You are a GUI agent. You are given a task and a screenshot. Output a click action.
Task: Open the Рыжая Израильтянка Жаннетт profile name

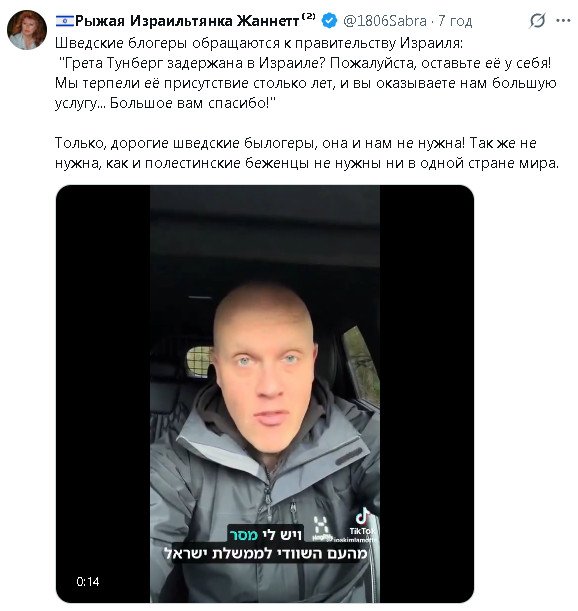point(187,21)
